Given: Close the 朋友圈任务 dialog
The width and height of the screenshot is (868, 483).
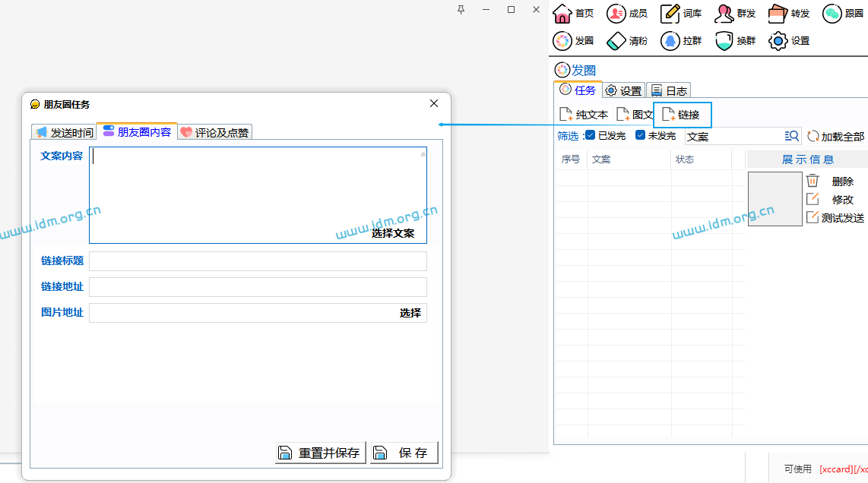Looking at the screenshot, I should pos(434,103).
